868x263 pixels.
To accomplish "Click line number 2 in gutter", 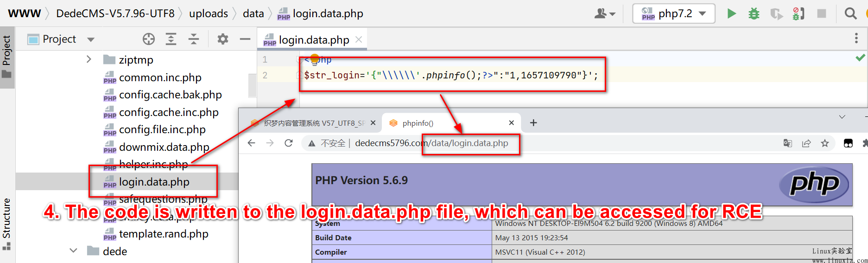I will (x=265, y=75).
